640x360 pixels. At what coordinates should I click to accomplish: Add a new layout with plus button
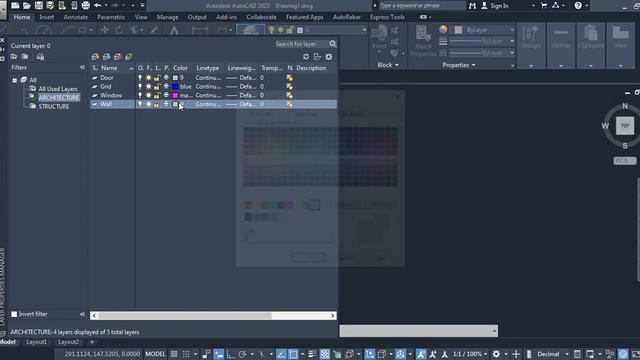[92, 342]
